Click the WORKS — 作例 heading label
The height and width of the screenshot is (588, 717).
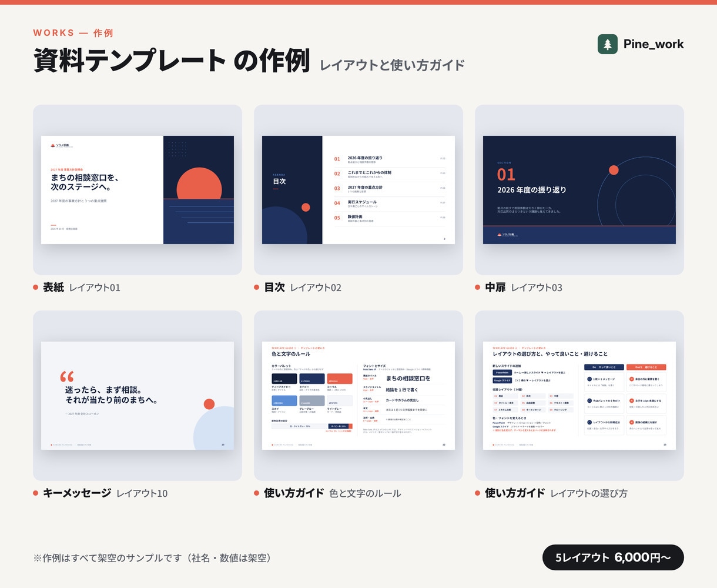73,33
